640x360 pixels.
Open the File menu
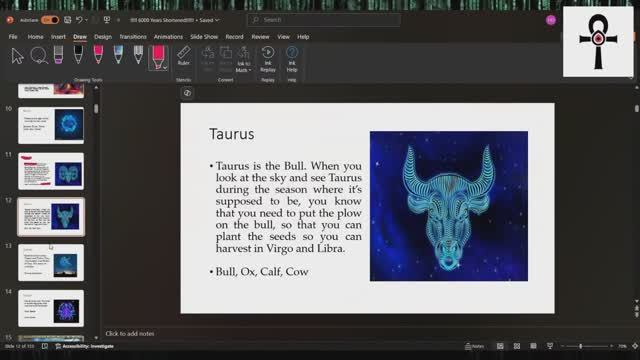coord(13,37)
